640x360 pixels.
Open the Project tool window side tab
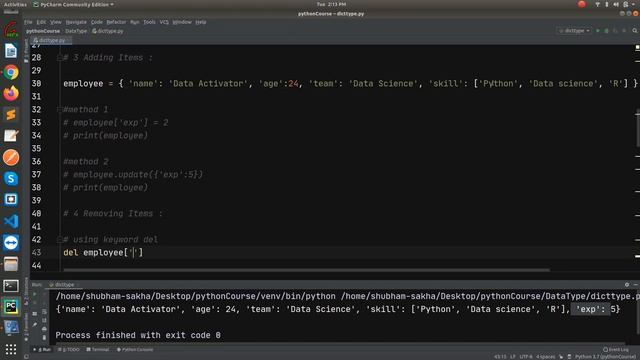click(27, 51)
